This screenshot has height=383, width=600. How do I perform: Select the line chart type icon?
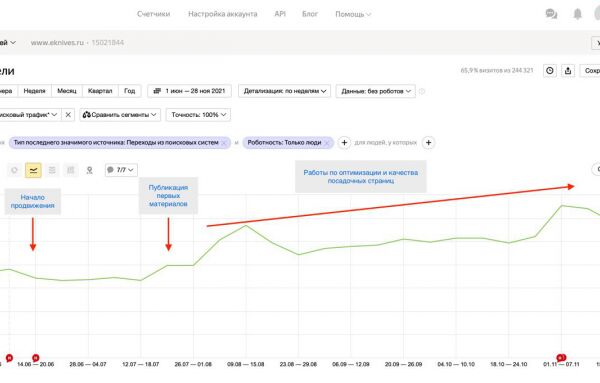[x=33, y=170]
